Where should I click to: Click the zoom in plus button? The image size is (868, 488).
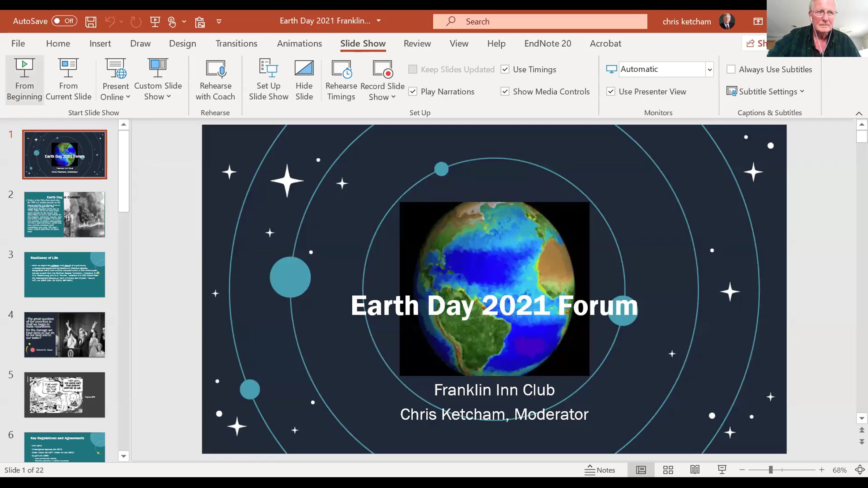(x=822, y=470)
